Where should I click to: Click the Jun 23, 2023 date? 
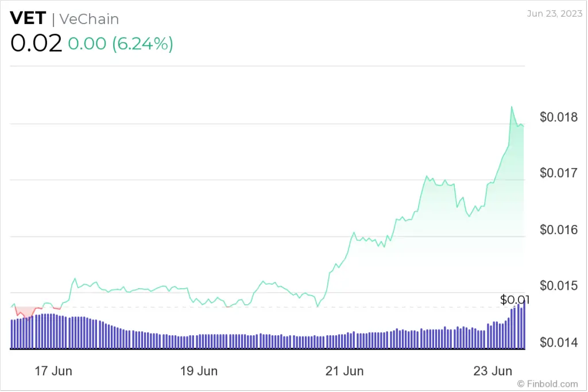pos(554,13)
